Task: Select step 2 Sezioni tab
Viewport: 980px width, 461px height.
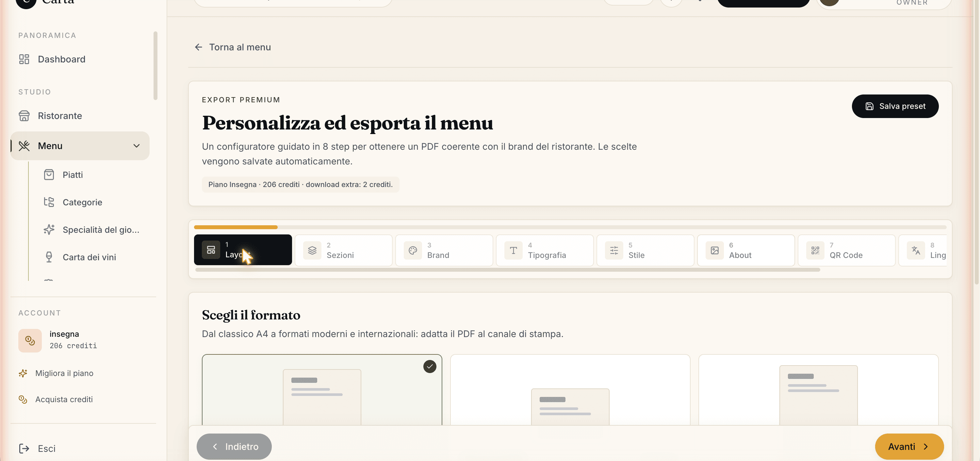Action: coord(344,250)
